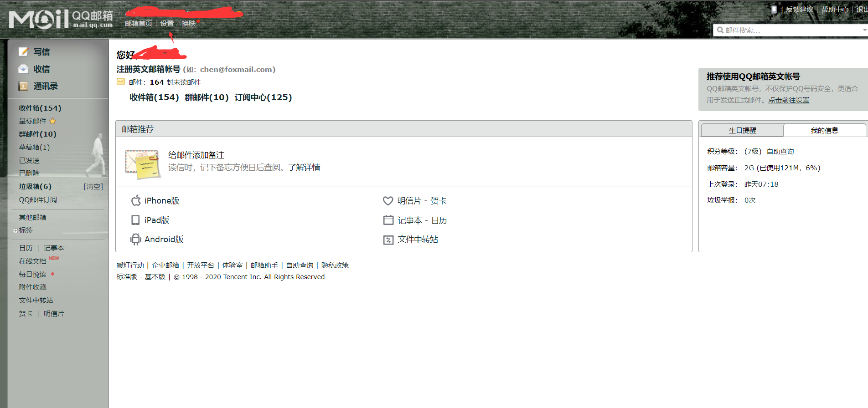
Task: Open 订阅中心(125) link
Action: (x=263, y=97)
